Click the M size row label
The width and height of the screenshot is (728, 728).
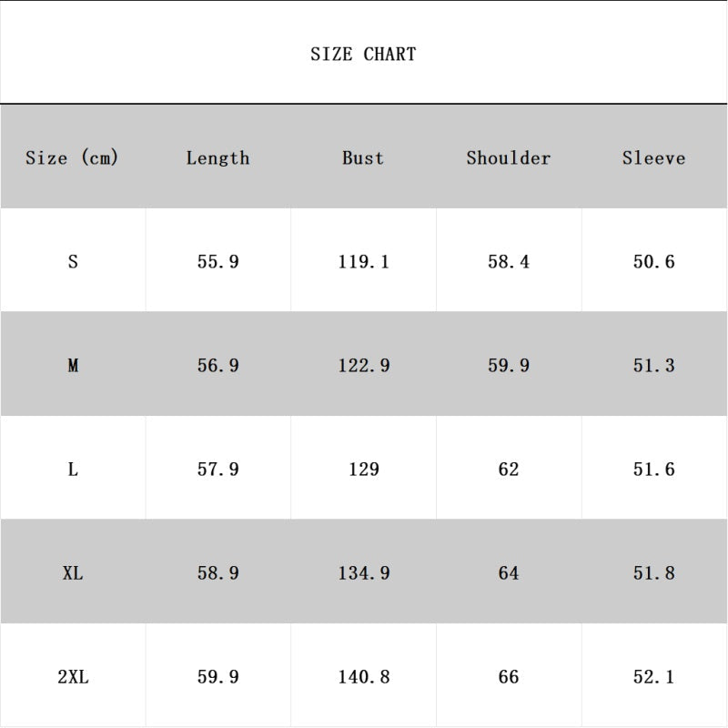pos(73,366)
